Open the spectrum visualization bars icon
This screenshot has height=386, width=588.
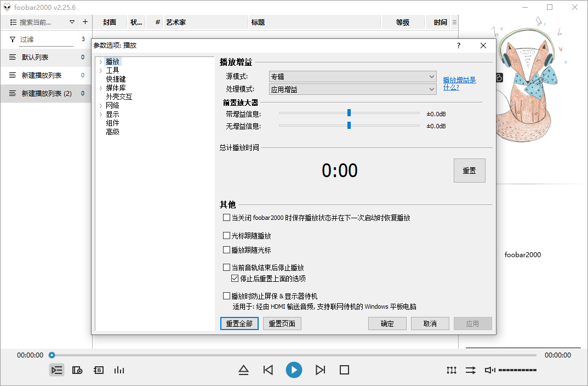coord(119,370)
